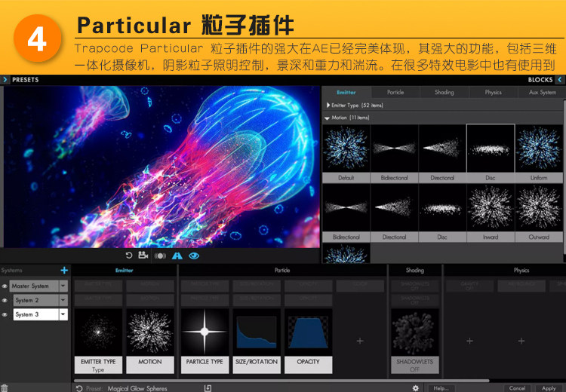Open the Master System dropdown arrow

click(63, 286)
